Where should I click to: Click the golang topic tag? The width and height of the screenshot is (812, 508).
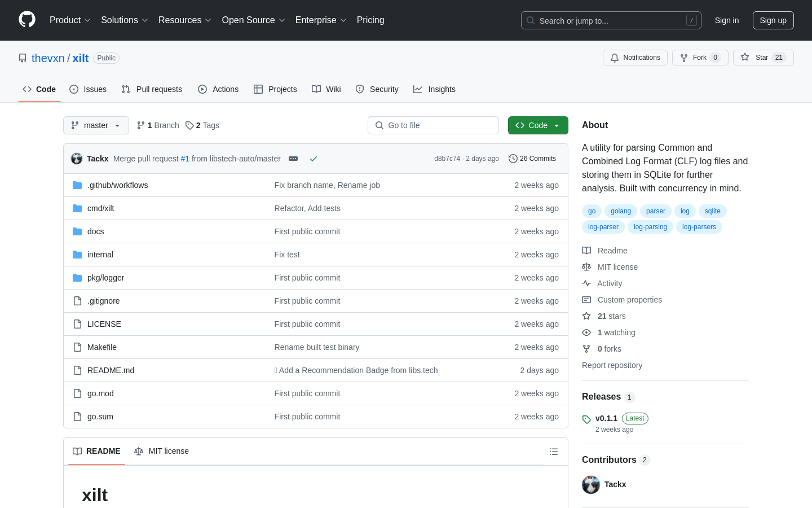coord(621,211)
